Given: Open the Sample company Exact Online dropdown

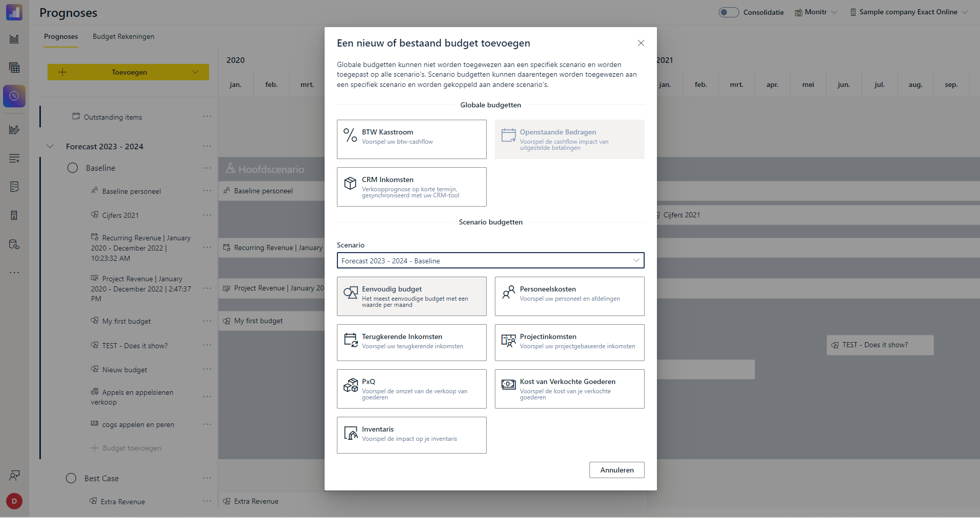Looking at the screenshot, I should tap(908, 12).
